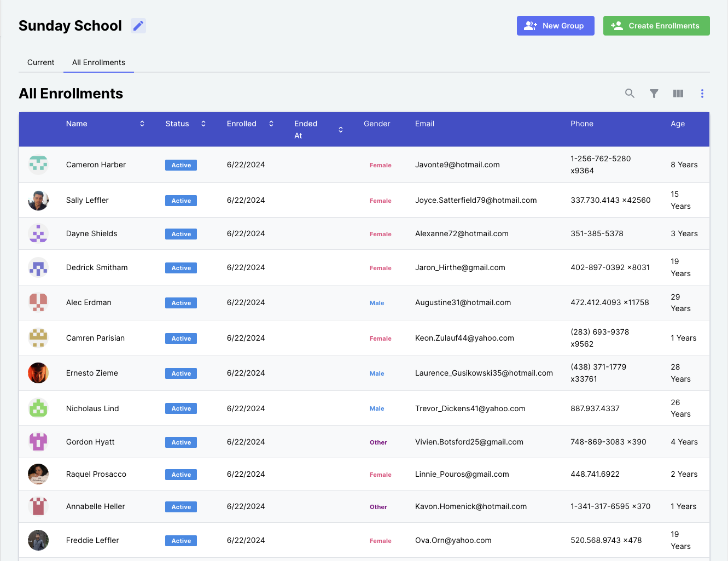Image resolution: width=728 pixels, height=561 pixels.
Task: Sort table by Name column arrows
Action: pyautogui.click(x=142, y=124)
